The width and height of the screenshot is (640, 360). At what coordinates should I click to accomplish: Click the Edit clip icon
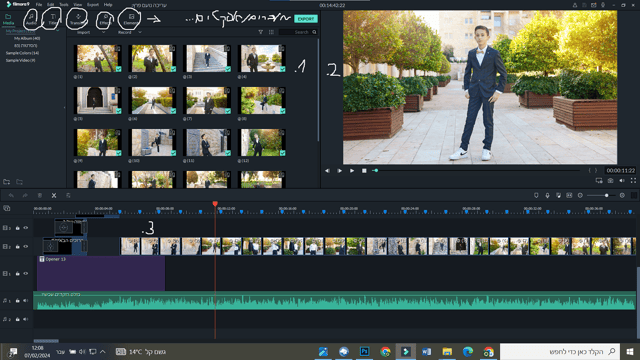(68, 196)
